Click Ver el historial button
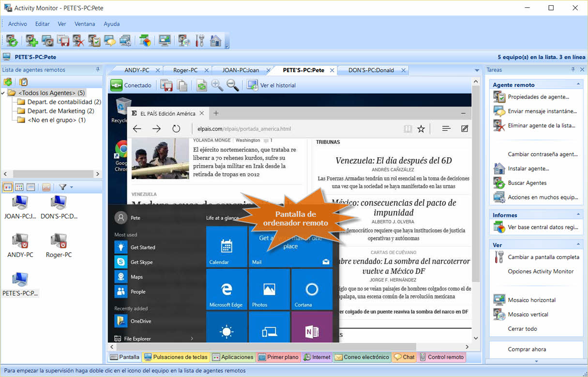Image resolution: width=588 pixels, height=377 pixels. (271, 85)
